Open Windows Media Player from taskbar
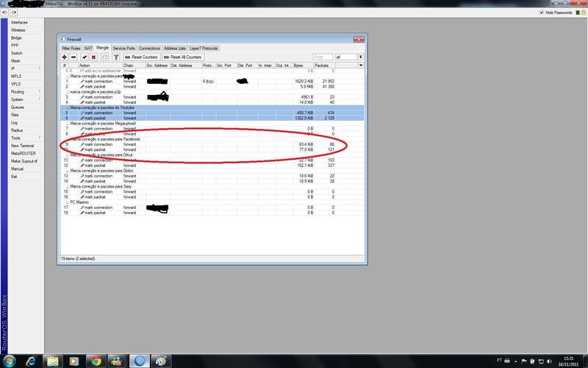588x368 pixels. 74,361
